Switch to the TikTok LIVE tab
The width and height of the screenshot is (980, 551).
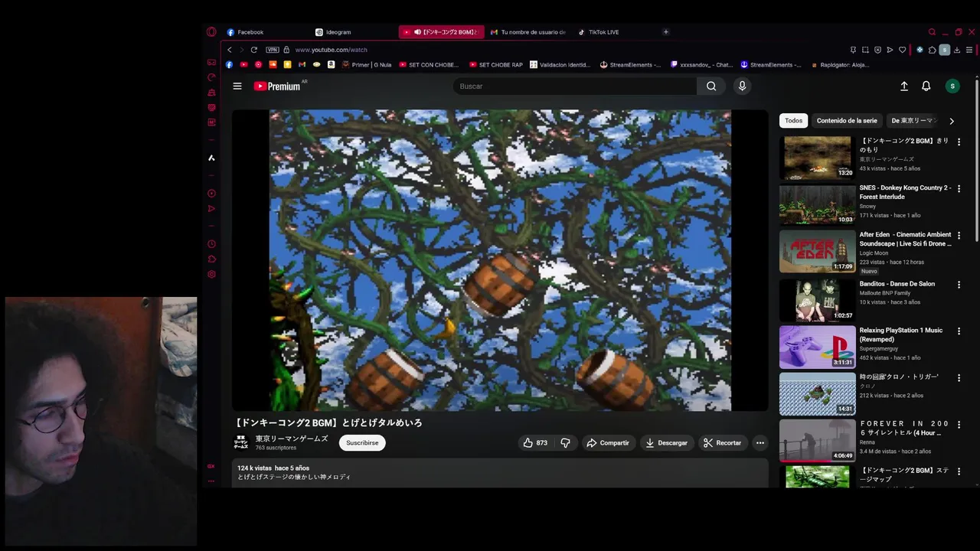pos(616,32)
